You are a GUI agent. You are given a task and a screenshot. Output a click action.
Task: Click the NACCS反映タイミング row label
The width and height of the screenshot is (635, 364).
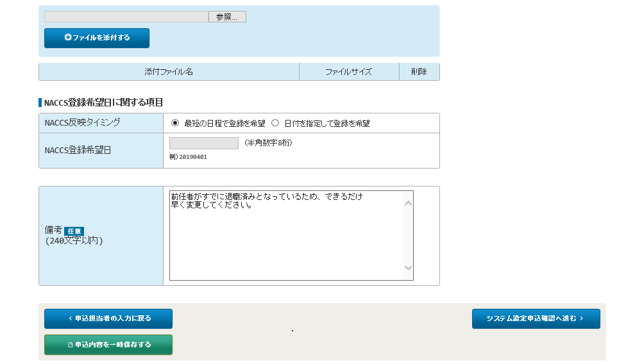pos(82,122)
